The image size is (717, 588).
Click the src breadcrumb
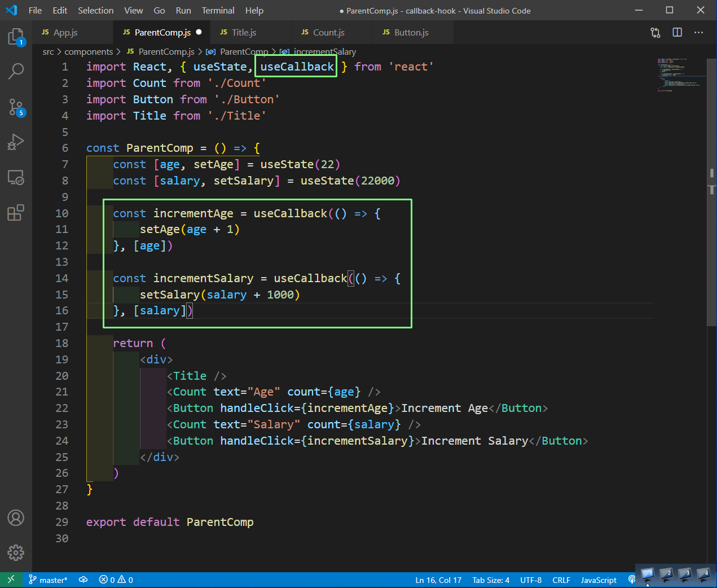coord(49,52)
